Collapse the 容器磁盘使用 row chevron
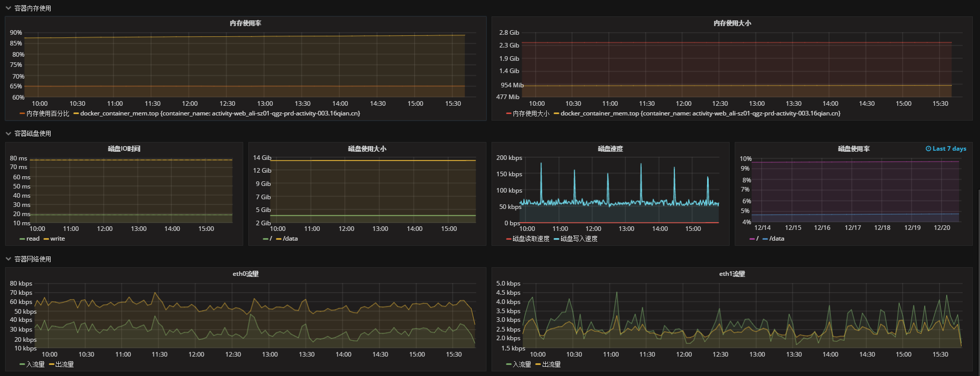980x376 pixels. [x=8, y=133]
